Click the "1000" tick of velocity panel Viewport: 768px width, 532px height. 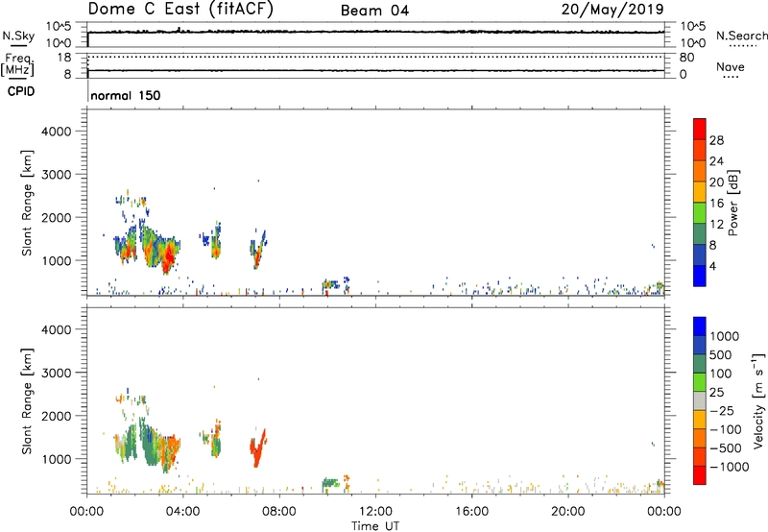point(57,459)
